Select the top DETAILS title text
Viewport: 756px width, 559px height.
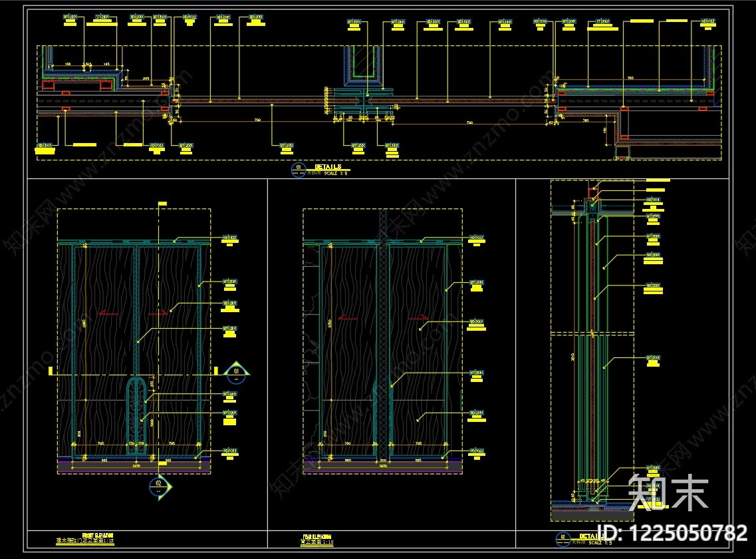click(328, 166)
